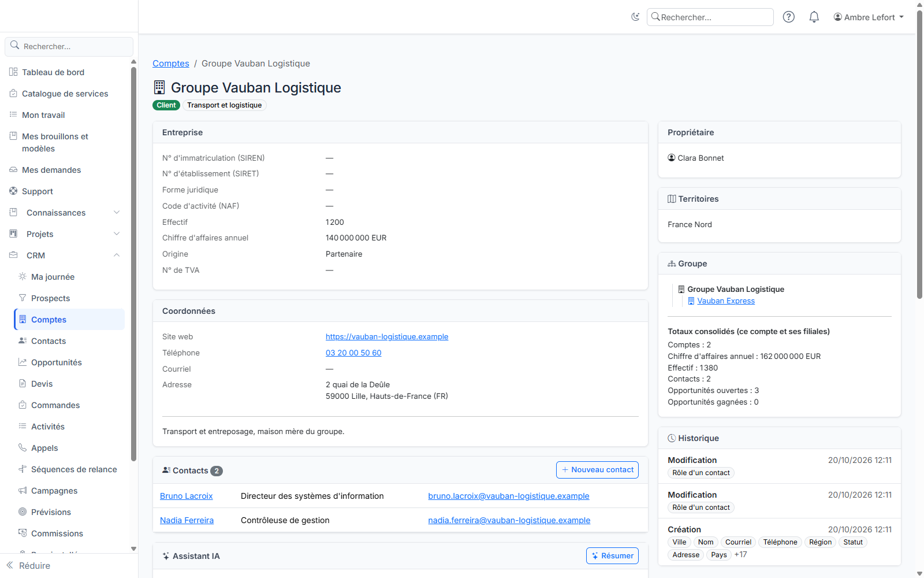
Task: Click the +17 more fields indicator
Action: 741,555
